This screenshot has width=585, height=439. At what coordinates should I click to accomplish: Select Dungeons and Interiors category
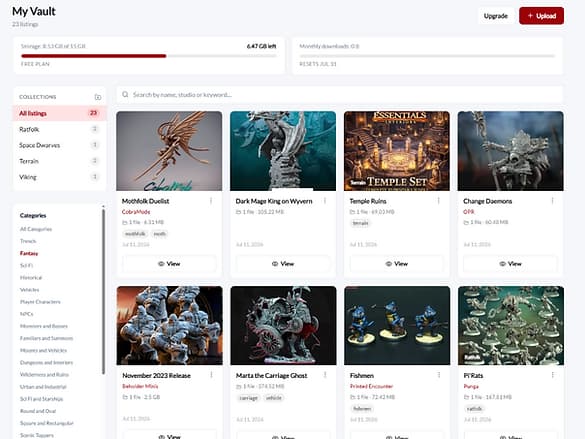pos(46,363)
